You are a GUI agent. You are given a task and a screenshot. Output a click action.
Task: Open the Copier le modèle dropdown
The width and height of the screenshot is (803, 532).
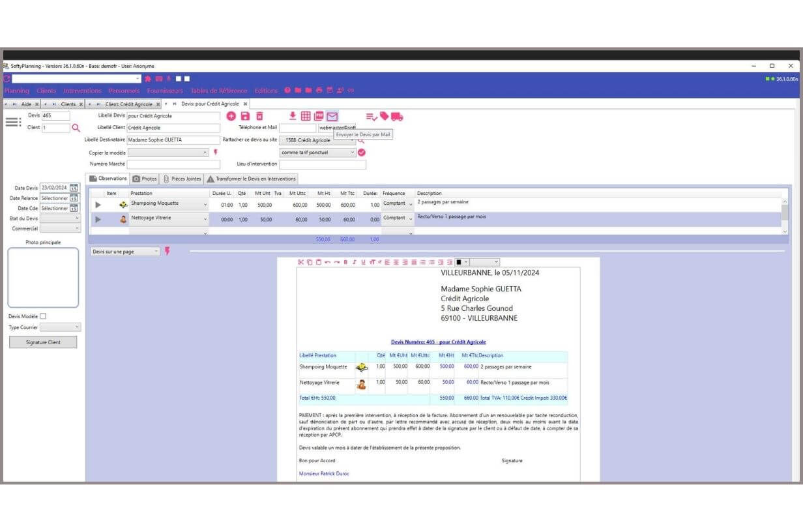click(x=168, y=153)
